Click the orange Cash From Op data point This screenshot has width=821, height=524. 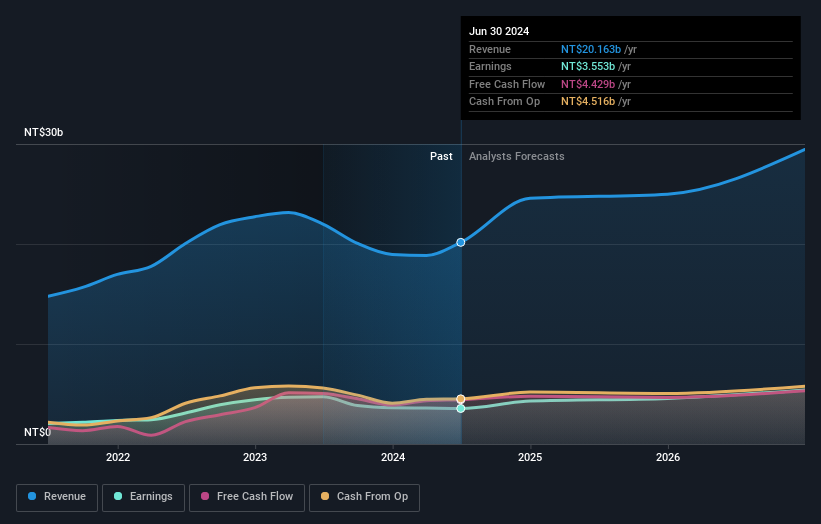[461, 399]
